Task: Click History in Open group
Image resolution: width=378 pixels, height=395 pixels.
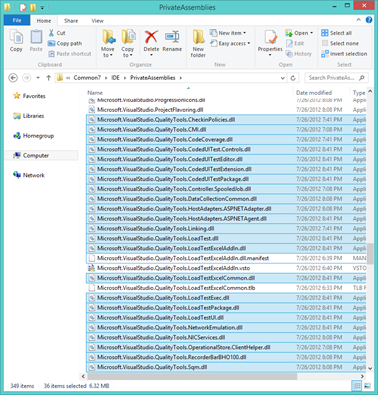Action: coord(298,54)
